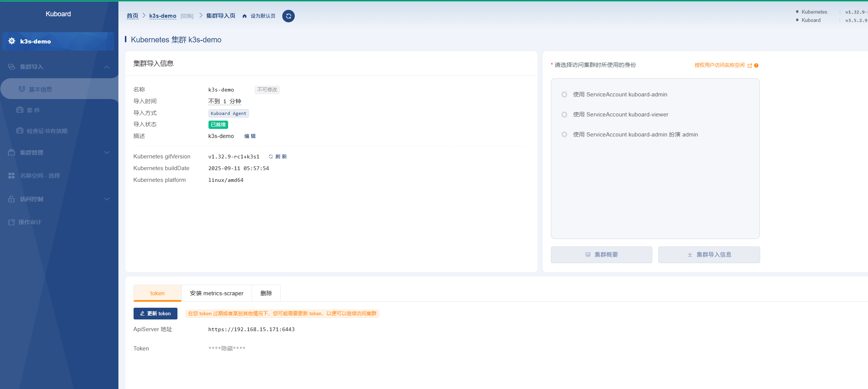Open the external link icon beside 授权用户访问名称空间

tap(750, 65)
